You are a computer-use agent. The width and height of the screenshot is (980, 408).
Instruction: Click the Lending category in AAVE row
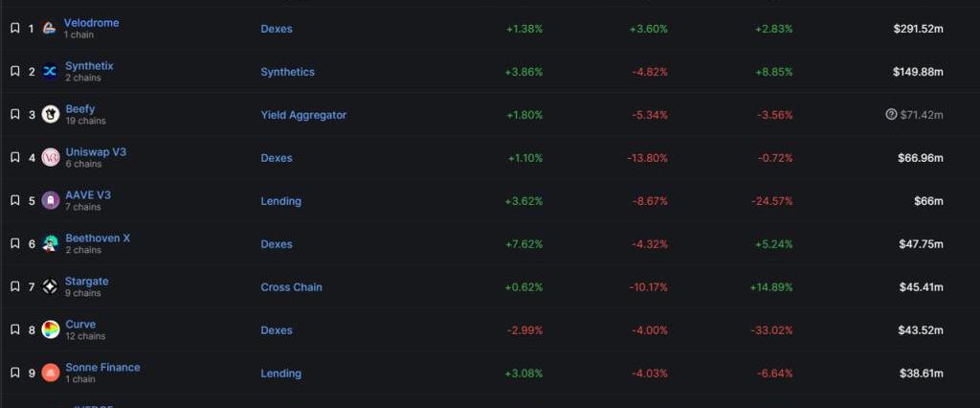coord(280,201)
